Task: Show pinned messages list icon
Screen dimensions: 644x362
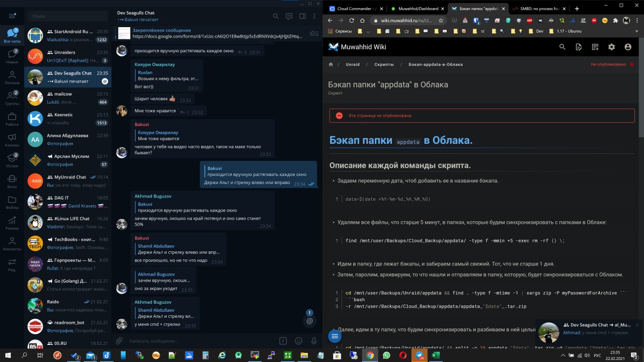Action: click(x=314, y=34)
